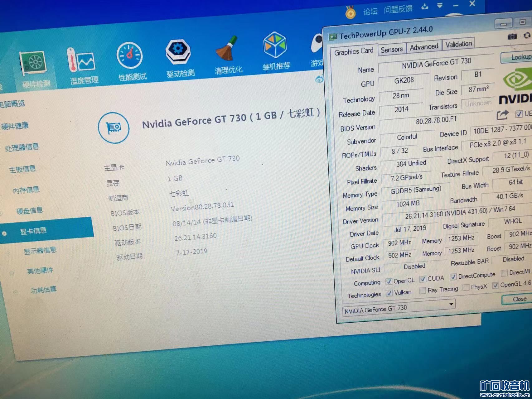Click the BIOS export share arrow icon
Screen dimensions: 532x399
[502, 115]
